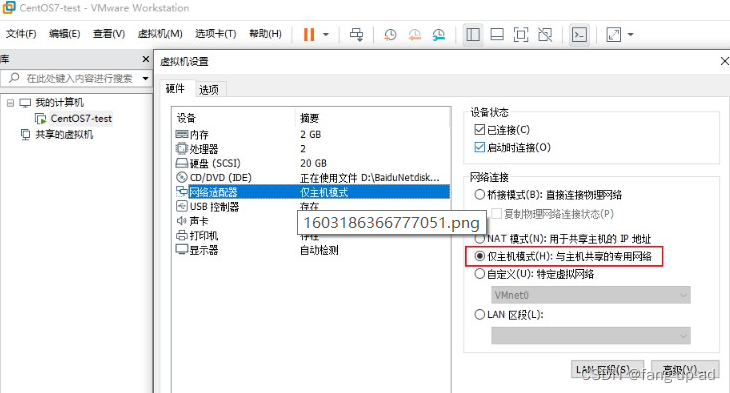Image resolution: width=730 pixels, height=393 pixels.
Task: Enter full screen mode icon
Action: coord(521,34)
